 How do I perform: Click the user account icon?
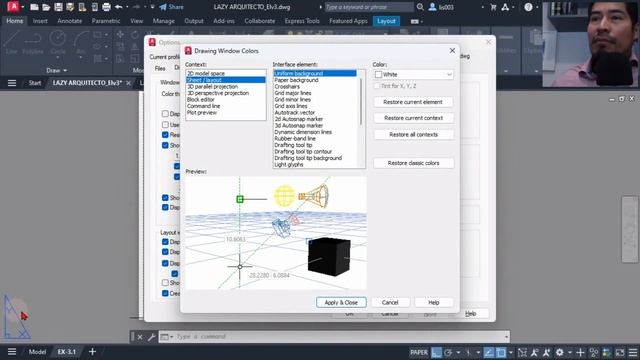pyautogui.click(x=432, y=7)
